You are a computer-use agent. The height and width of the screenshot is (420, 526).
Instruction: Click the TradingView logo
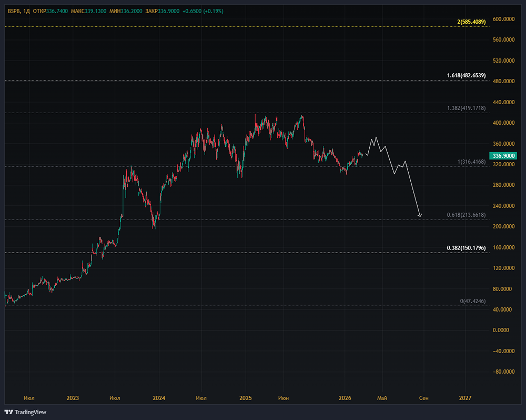25,412
